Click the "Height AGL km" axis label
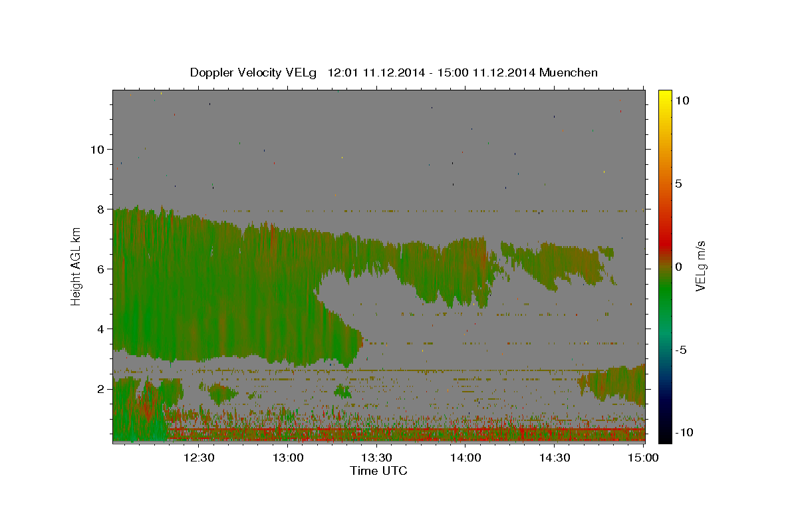 76,265
